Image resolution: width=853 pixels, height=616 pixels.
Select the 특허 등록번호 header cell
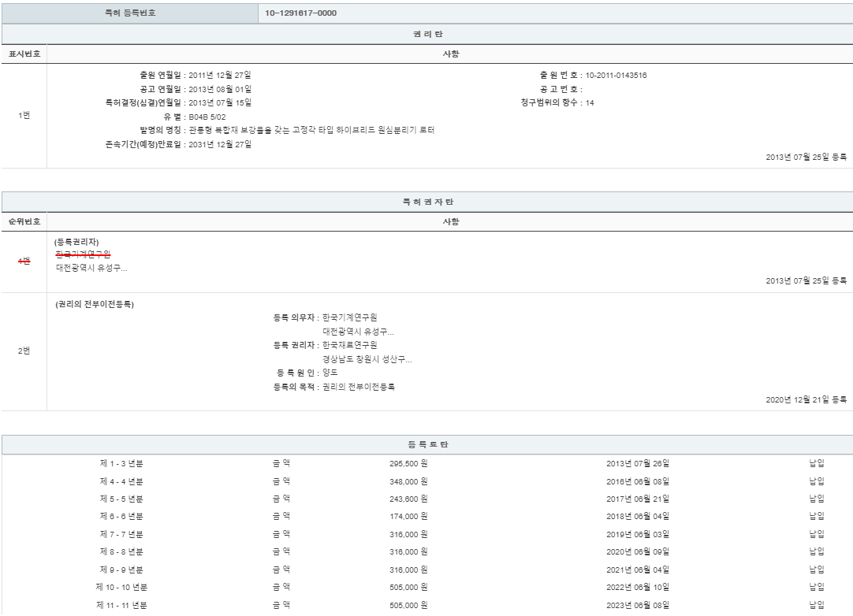129,13
